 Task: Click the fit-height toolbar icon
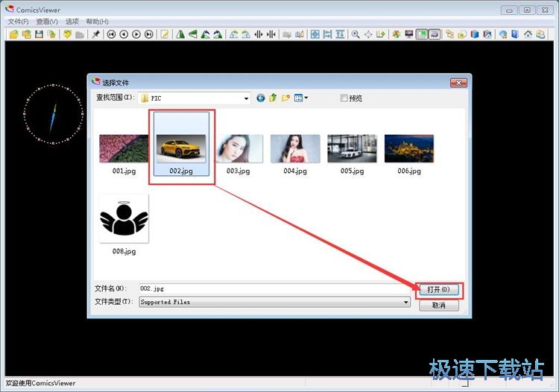(x=340, y=34)
